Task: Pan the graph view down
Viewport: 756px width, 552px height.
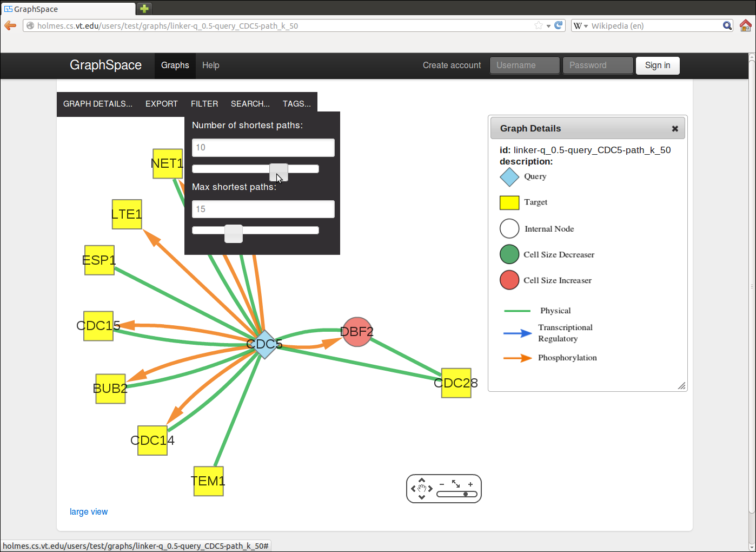Action: click(422, 497)
